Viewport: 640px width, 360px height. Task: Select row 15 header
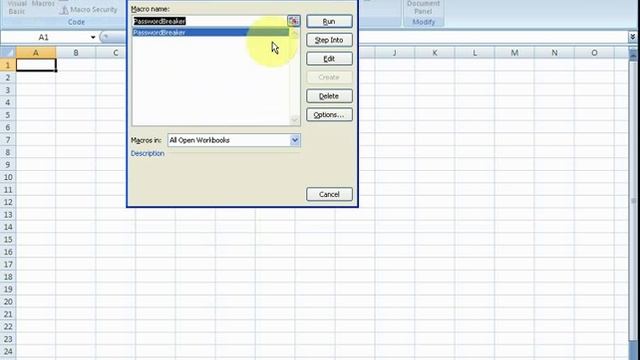pyautogui.click(x=8, y=239)
